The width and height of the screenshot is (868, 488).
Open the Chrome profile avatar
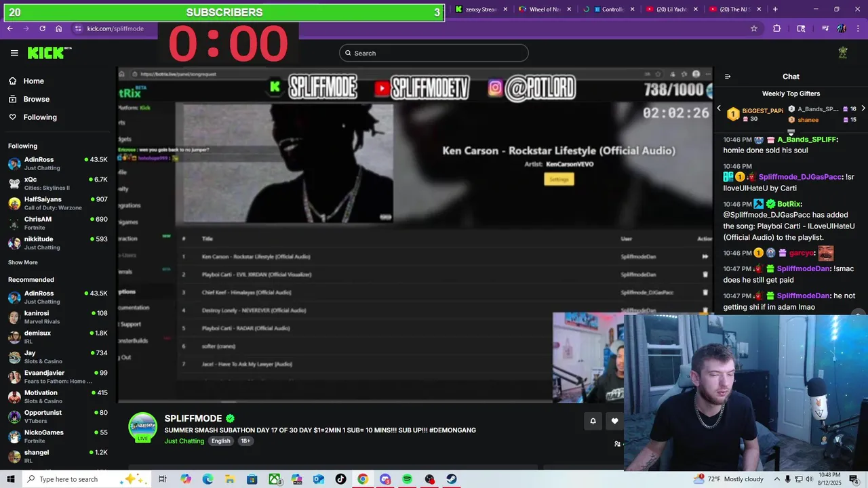click(x=842, y=28)
